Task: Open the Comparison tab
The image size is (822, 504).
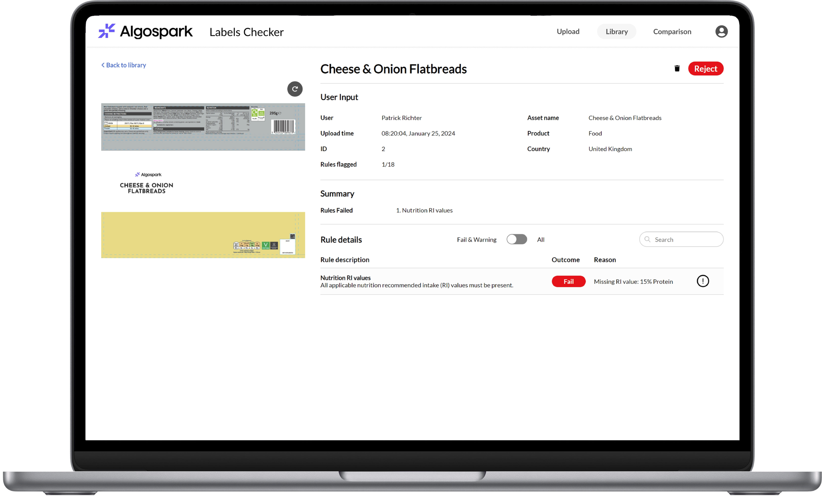Action: (672, 31)
